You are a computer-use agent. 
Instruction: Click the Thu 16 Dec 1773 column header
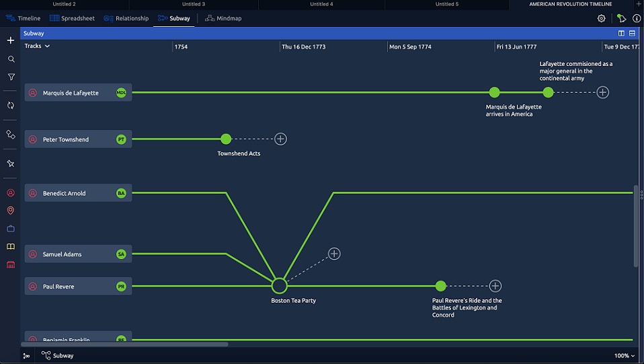pyautogui.click(x=304, y=47)
